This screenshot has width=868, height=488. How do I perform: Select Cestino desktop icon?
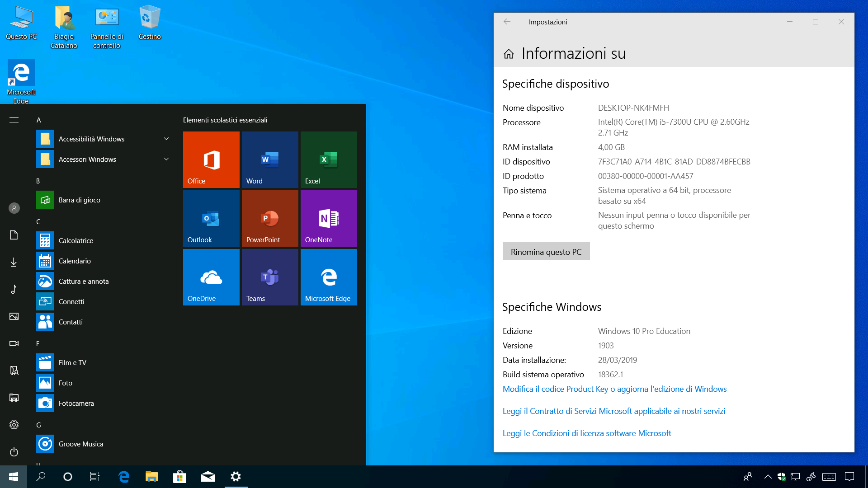point(150,23)
